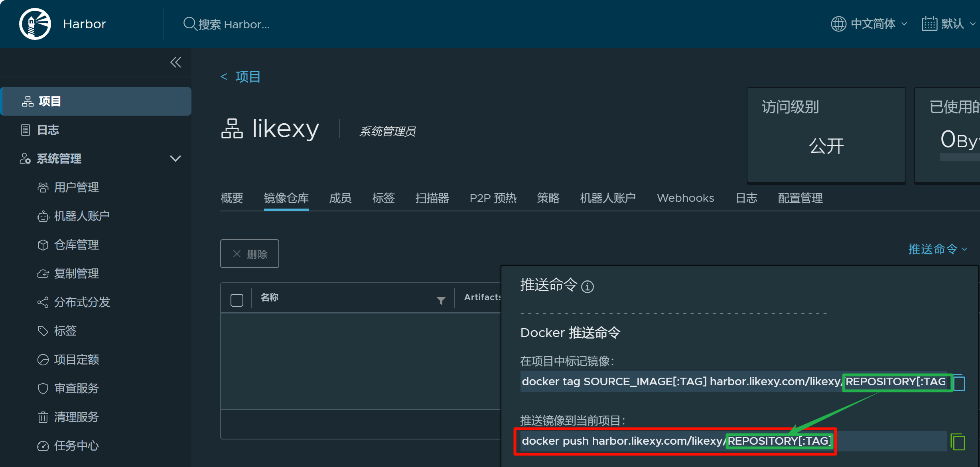Open 日志 in the left sidebar

48,130
